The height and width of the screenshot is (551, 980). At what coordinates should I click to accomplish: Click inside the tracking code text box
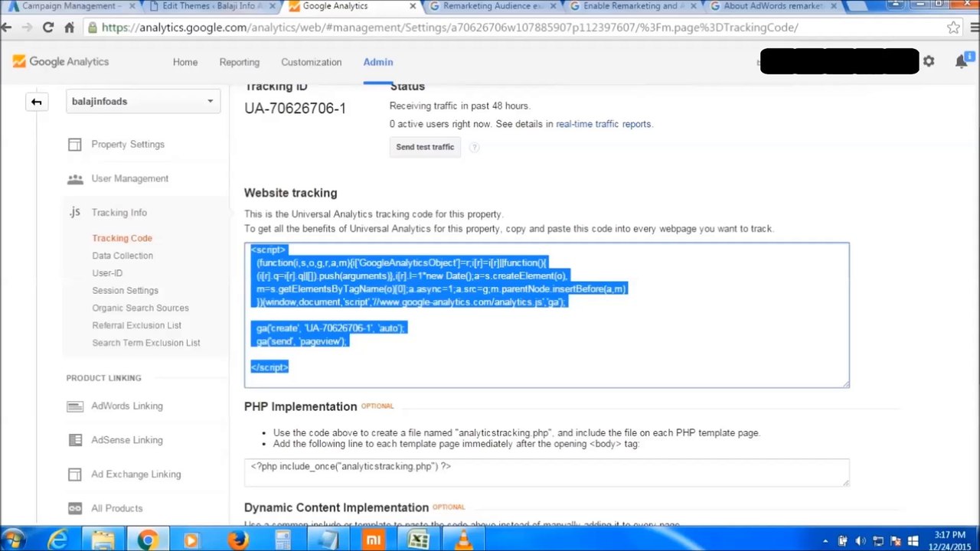[x=547, y=315]
